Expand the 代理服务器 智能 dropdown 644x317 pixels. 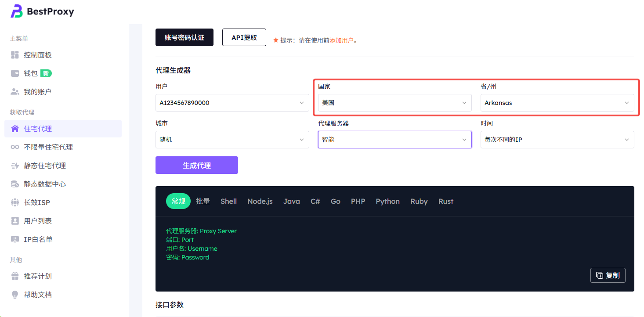[x=394, y=140]
